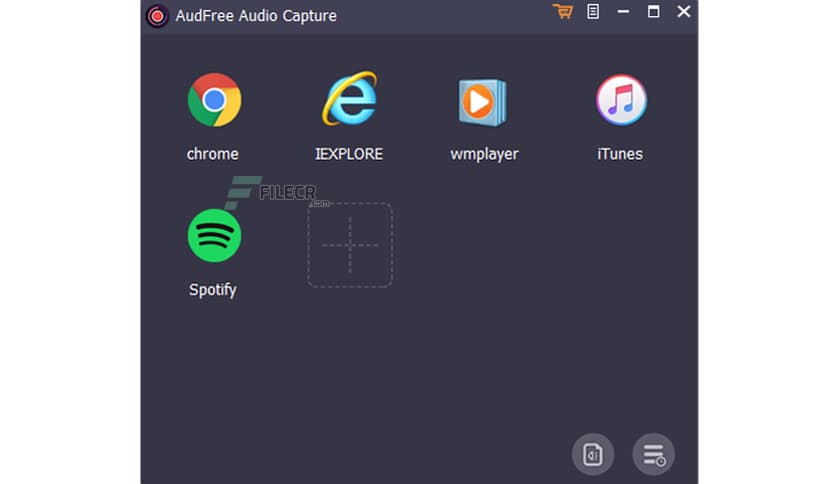Minimize the AudFree Audio Capture window
The width and height of the screenshot is (836, 484).
pyautogui.click(x=623, y=11)
